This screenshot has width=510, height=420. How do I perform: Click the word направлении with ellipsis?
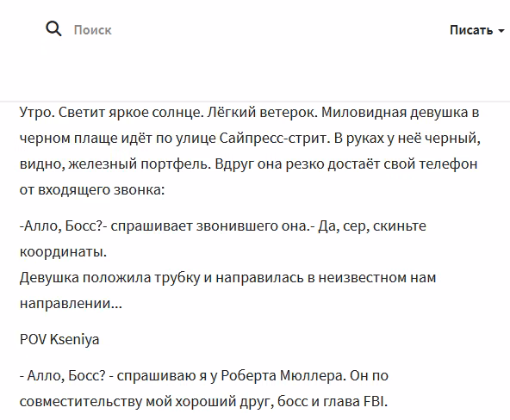click(71, 304)
